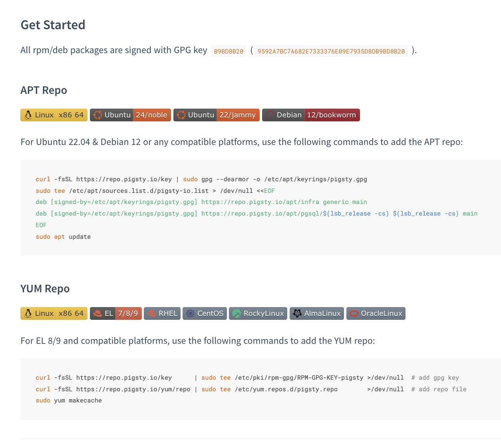Click the Linux penguin icon in APT badges
Screen dimensions: 501x448
tap(28, 115)
